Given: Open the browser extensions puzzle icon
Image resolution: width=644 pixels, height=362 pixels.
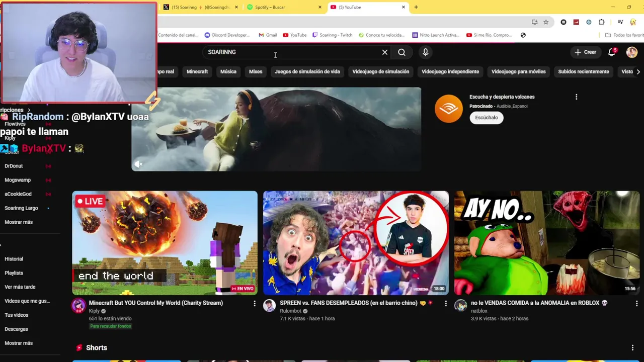Looking at the screenshot, I should (602, 22).
